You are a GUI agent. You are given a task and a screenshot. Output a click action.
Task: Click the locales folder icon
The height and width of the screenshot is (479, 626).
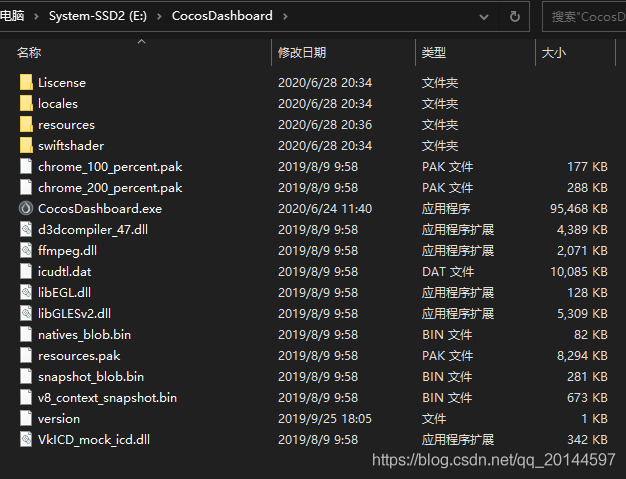point(26,103)
